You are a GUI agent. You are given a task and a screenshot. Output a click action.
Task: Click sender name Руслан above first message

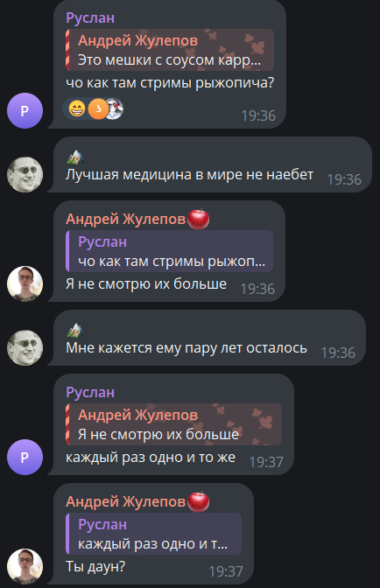click(90, 17)
